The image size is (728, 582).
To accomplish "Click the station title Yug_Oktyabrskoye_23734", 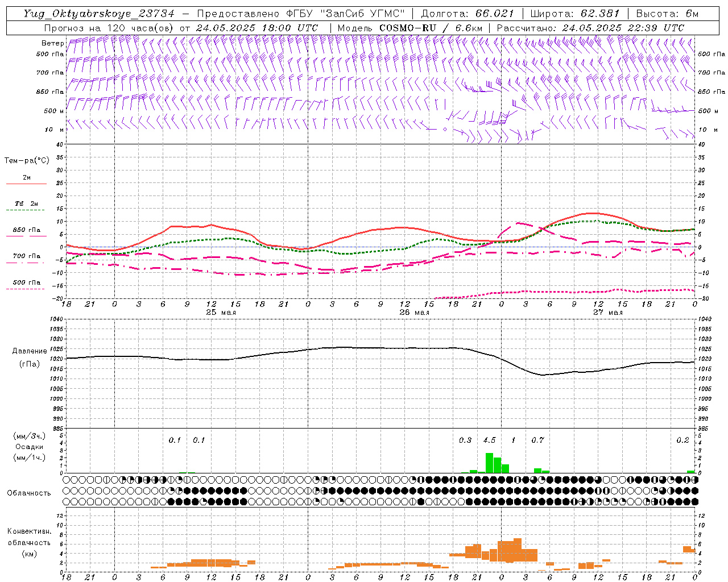I will pyautogui.click(x=99, y=14).
